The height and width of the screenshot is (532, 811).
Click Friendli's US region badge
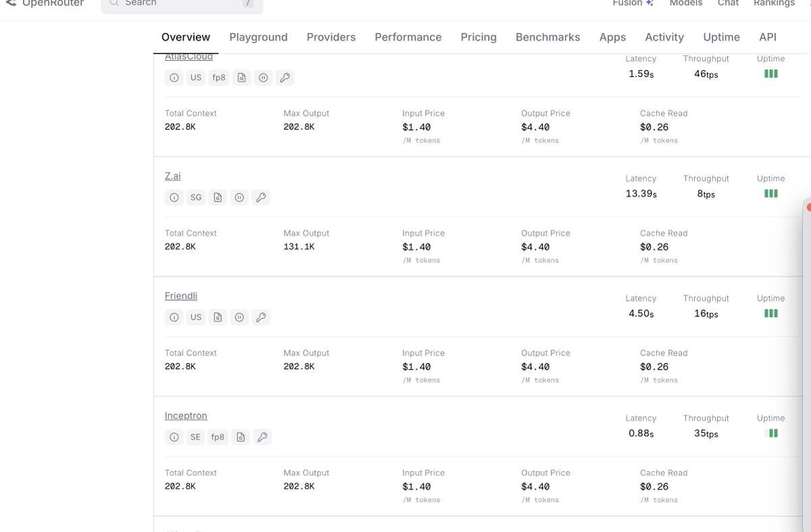[196, 317]
